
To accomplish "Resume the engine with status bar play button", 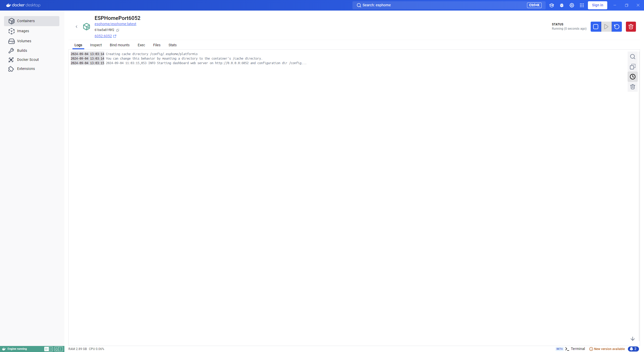I will click(x=46, y=349).
